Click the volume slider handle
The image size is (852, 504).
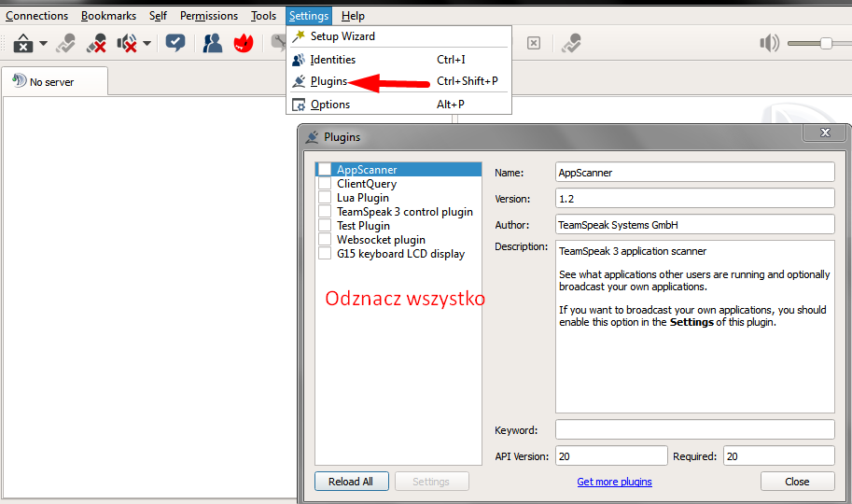click(826, 43)
